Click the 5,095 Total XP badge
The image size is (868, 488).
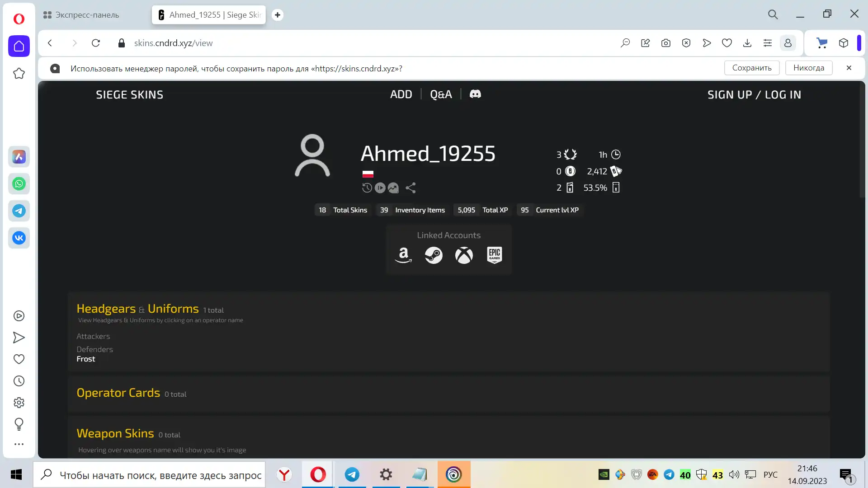click(482, 210)
